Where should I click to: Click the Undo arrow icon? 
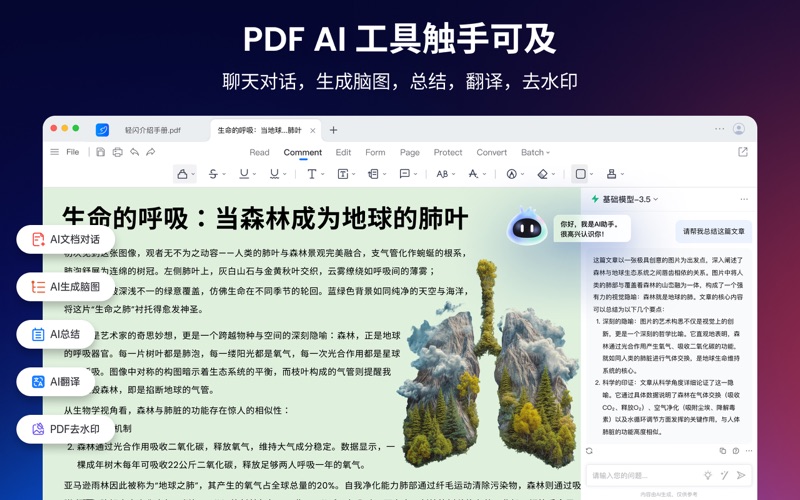coord(134,152)
